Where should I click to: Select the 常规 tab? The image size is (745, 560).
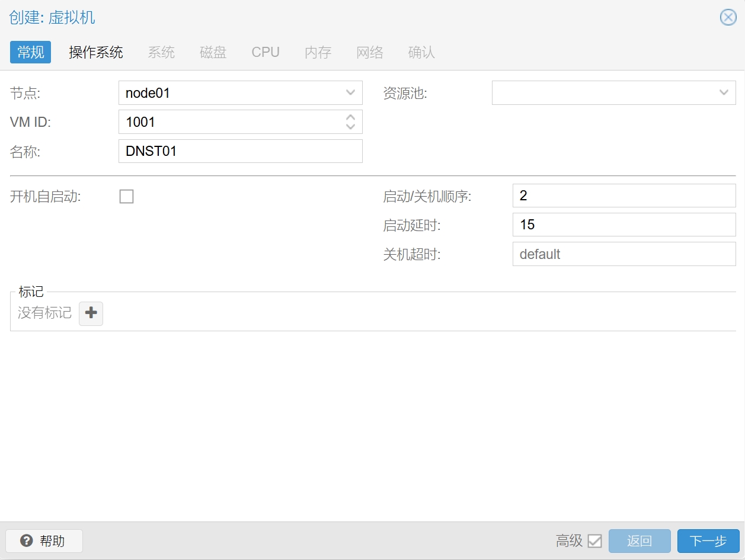(x=30, y=52)
